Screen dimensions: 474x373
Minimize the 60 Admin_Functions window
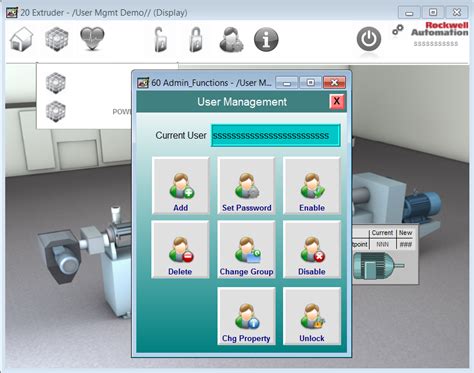tap(287, 82)
